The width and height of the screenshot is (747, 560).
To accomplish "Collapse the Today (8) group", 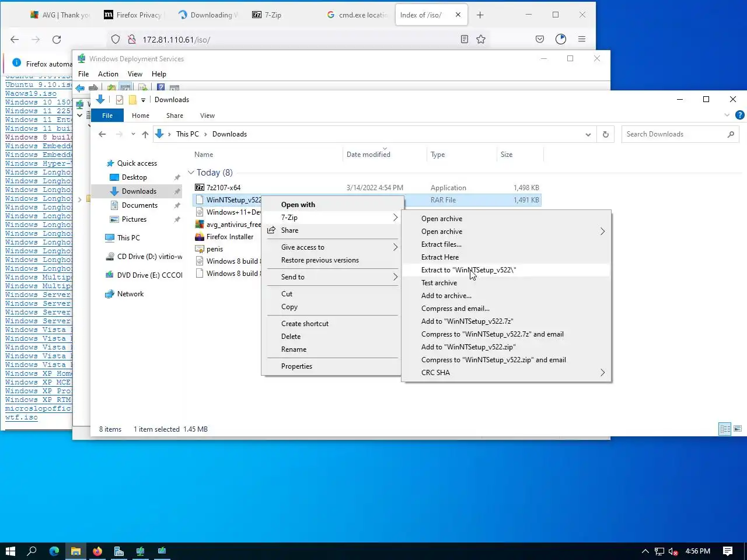I will (x=191, y=173).
